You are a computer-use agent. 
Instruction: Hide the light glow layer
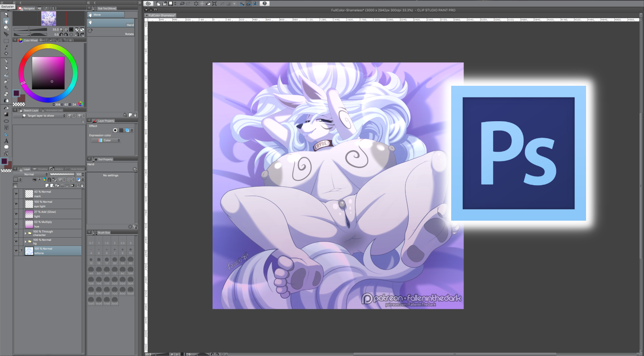coord(16,214)
